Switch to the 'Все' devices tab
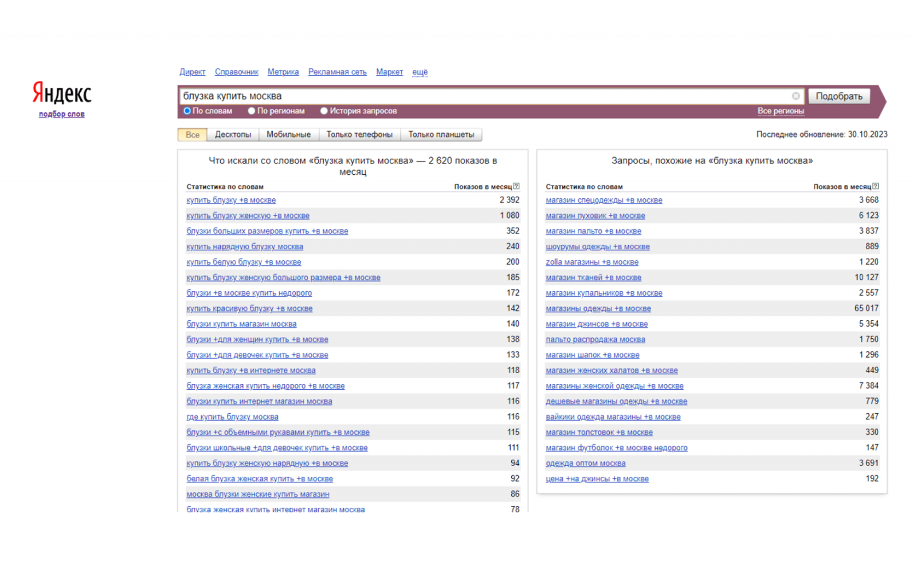 pos(193,135)
